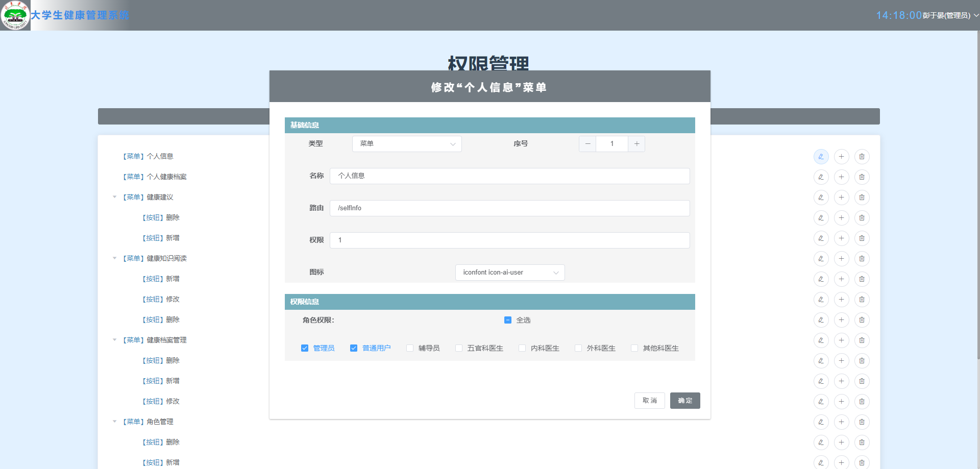Image resolution: width=980 pixels, height=469 pixels.
Task: Click the 取消 cancel button
Action: pyautogui.click(x=649, y=401)
